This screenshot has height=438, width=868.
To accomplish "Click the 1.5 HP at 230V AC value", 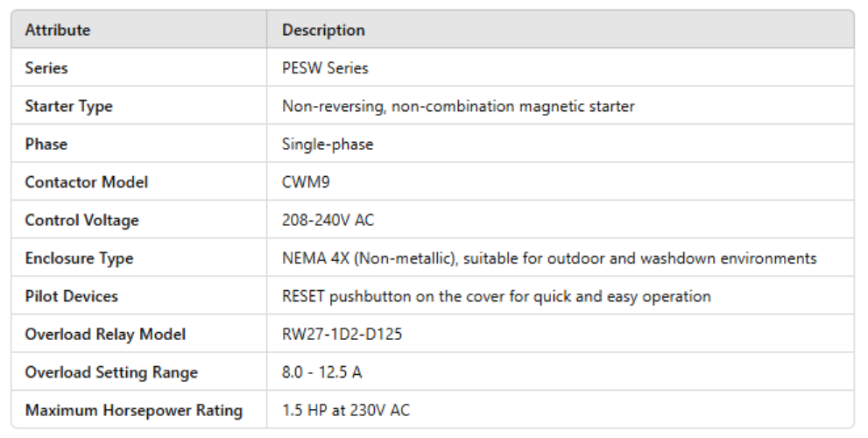I will tap(346, 410).
